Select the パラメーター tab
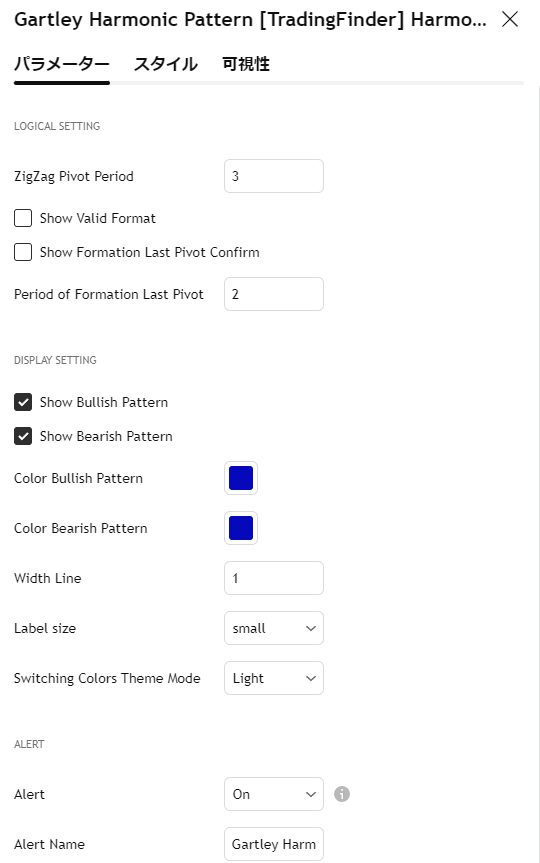Image resolution: width=540 pixels, height=863 pixels. (x=62, y=64)
